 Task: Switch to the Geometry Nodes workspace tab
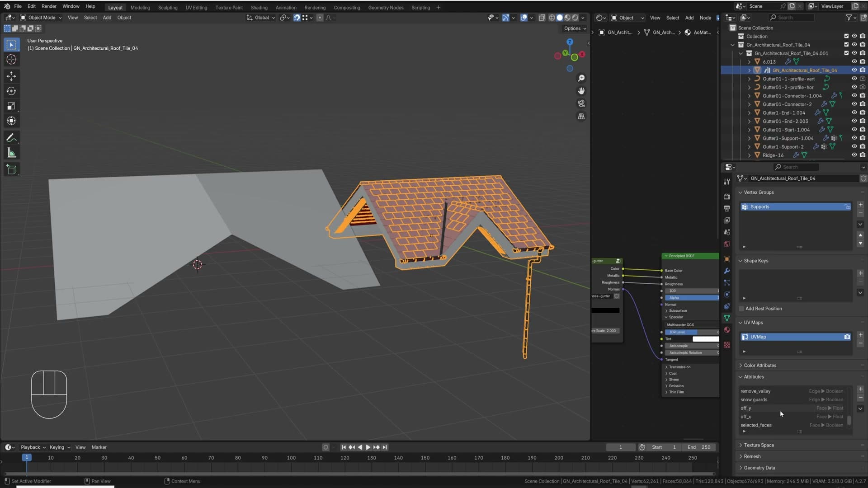tap(386, 7)
